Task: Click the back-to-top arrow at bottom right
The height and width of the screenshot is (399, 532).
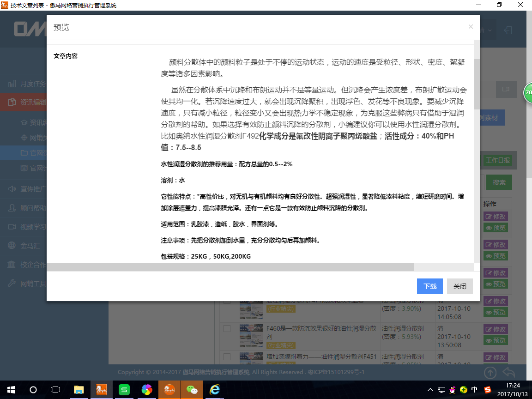Action: coord(490,372)
